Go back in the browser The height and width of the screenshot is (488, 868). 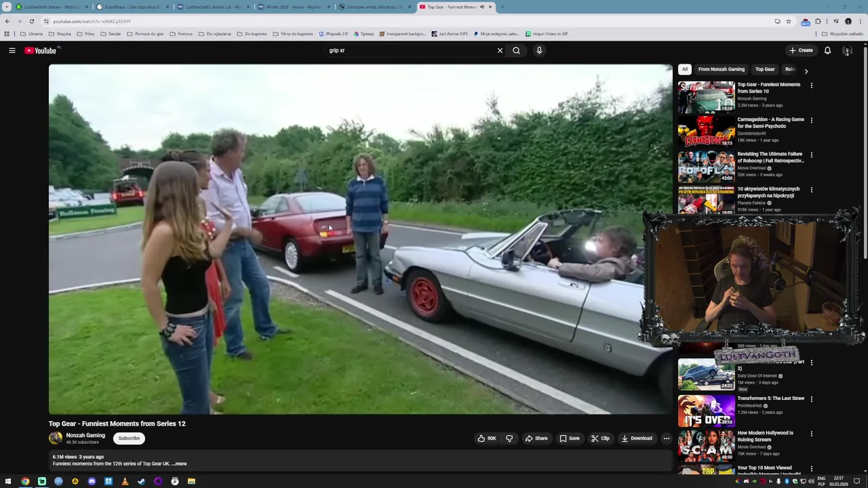[7, 21]
